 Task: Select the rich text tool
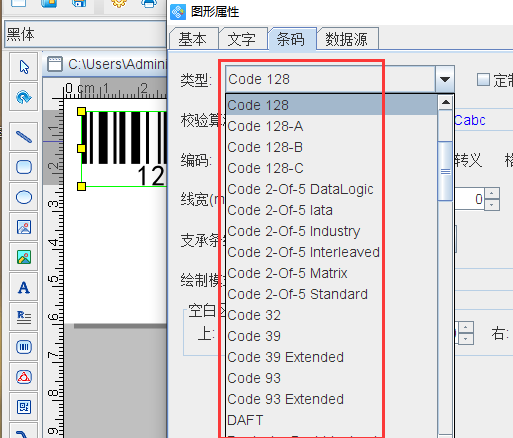[x=24, y=317]
